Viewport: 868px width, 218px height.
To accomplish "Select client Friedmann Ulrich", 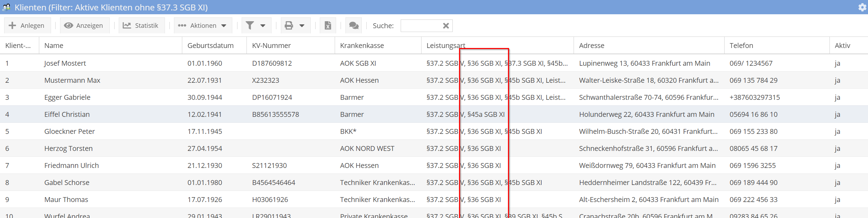I will click(72, 165).
